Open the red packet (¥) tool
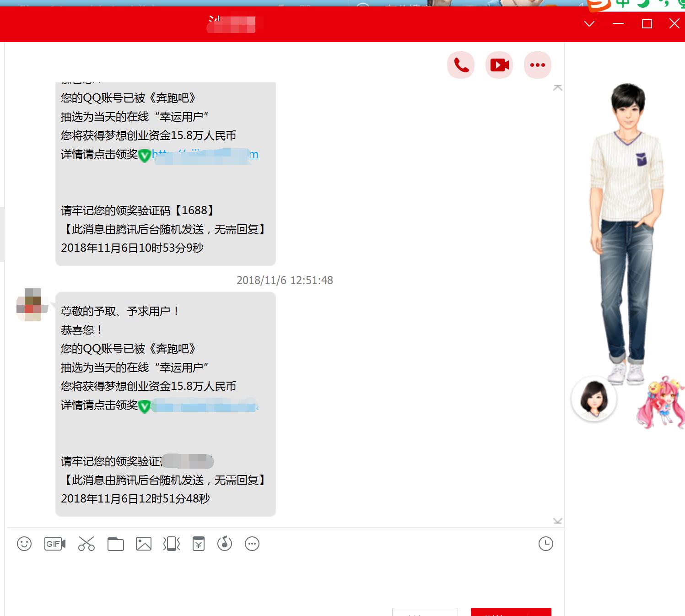 tap(198, 544)
